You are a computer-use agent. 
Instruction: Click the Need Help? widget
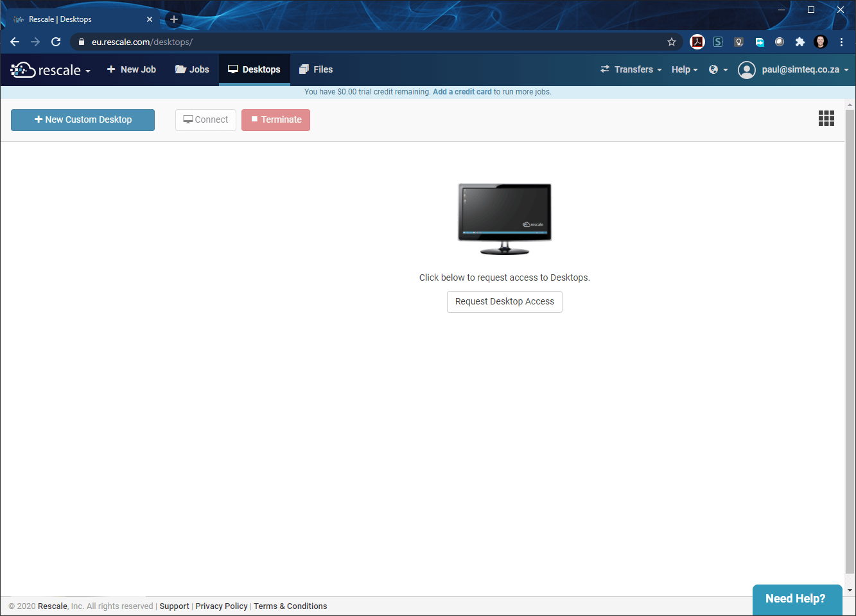click(x=795, y=599)
